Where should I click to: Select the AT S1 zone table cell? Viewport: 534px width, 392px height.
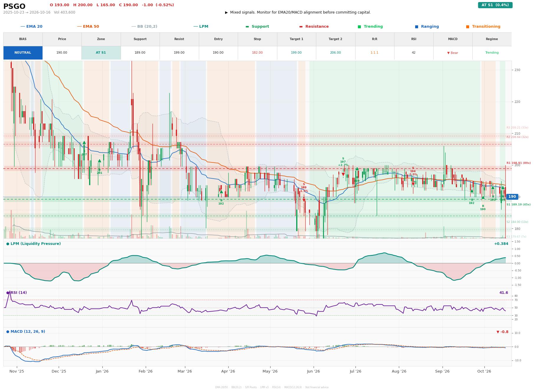[x=101, y=53]
